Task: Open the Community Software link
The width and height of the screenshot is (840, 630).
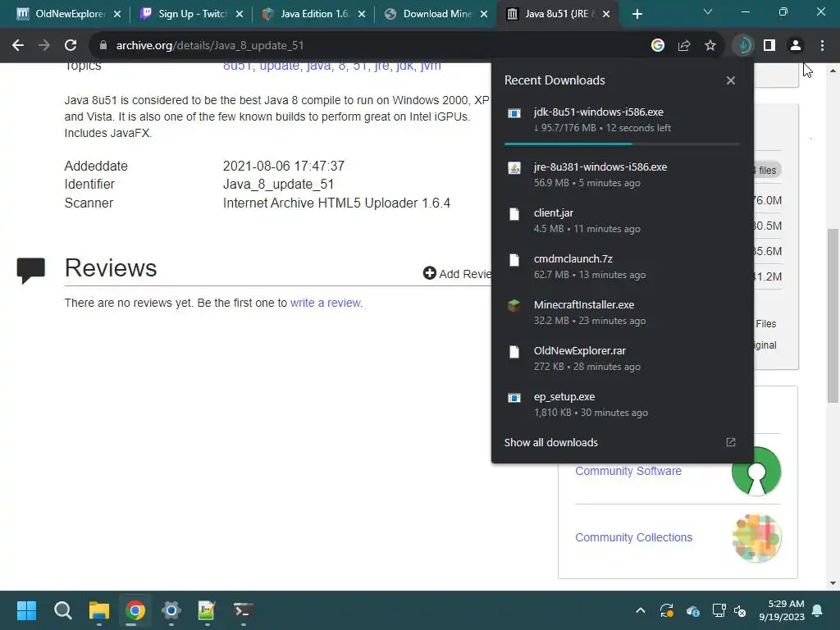Action: click(x=628, y=471)
